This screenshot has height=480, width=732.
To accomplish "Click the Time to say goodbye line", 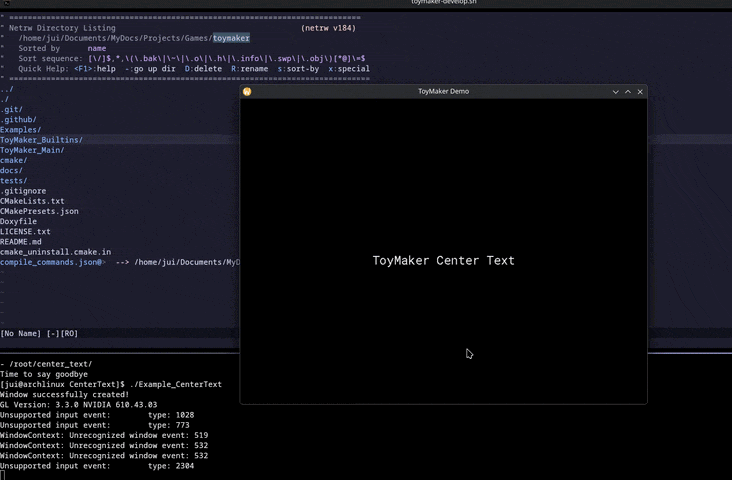I will [44, 374].
